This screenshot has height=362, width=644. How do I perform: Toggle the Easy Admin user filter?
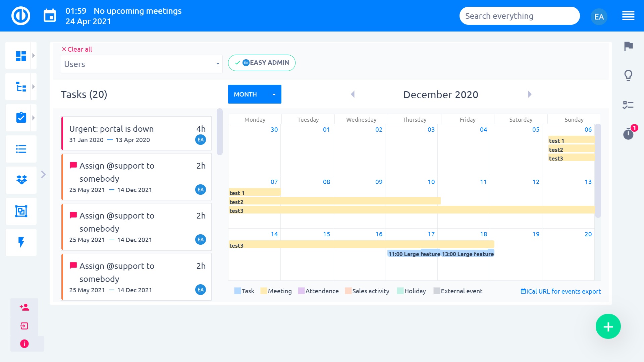tap(262, 63)
